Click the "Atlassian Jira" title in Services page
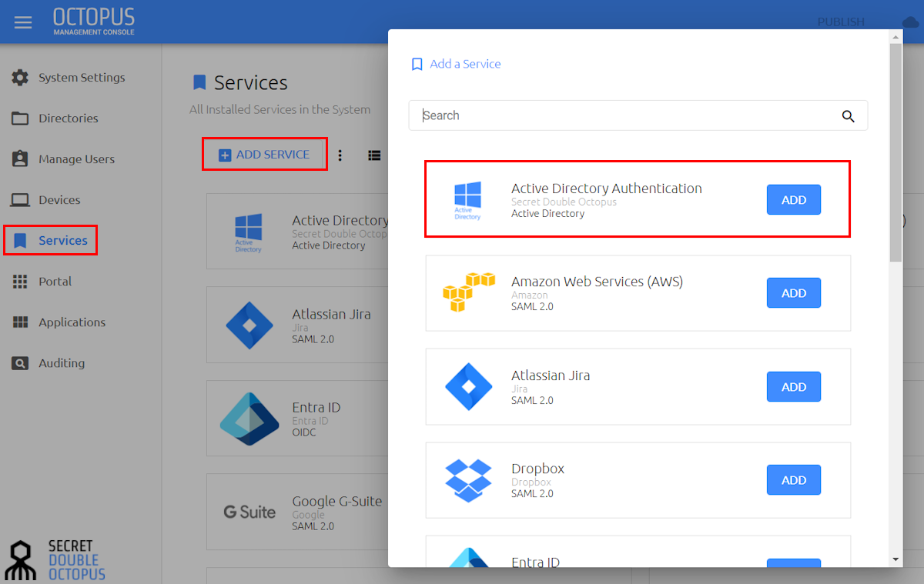This screenshot has height=584, width=924. [331, 314]
